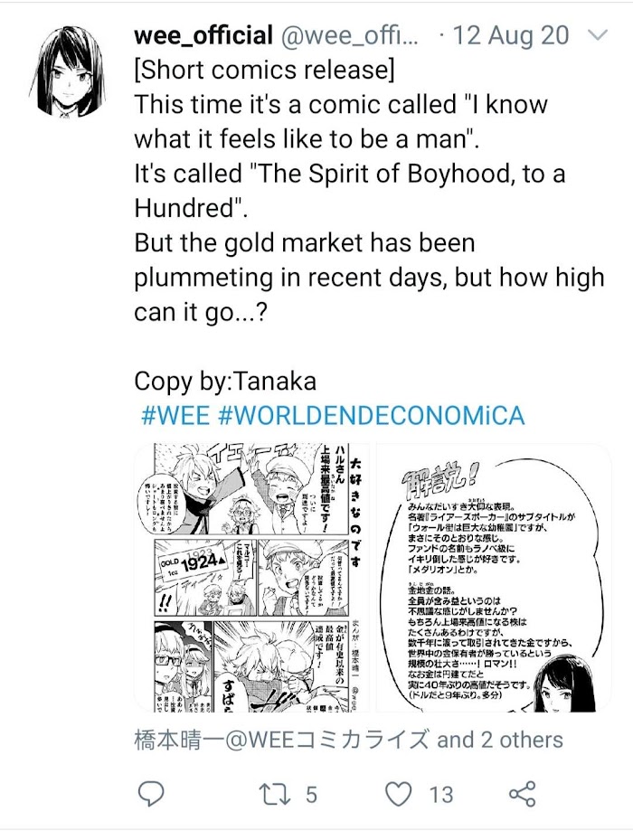633x840 pixels.
Task: Open the left manga comic image
Action: coord(252,578)
